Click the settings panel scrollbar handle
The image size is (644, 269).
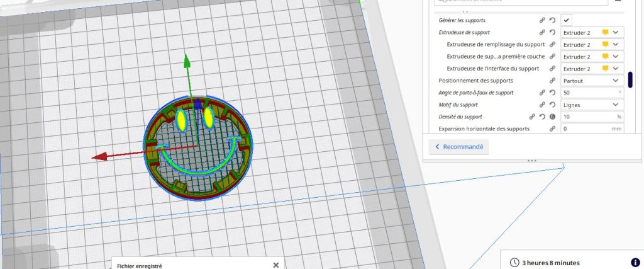pyautogui.click(x=630, y=80)
